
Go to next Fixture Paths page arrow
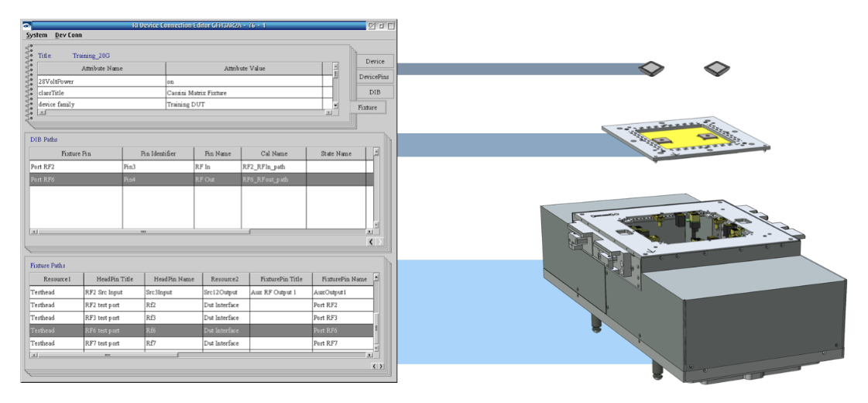[x=380, y=367]
